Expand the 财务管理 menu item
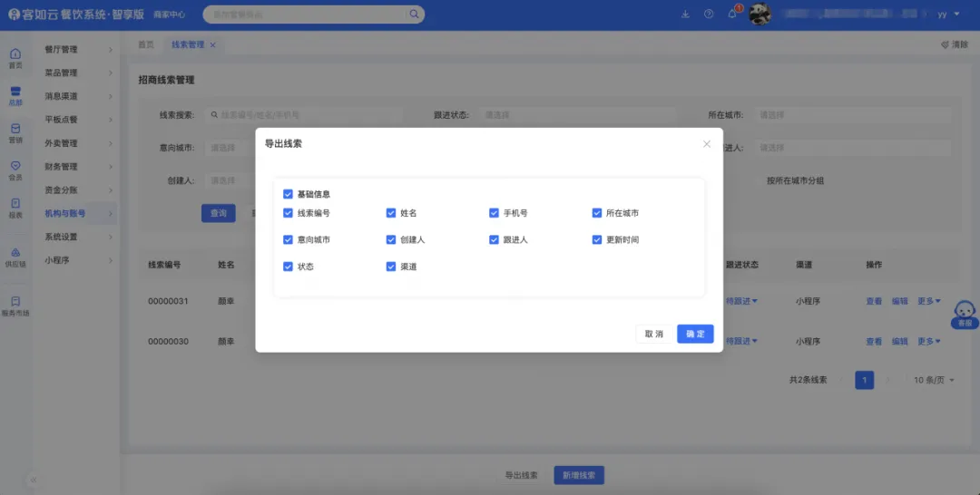 [x=75, y=167]
